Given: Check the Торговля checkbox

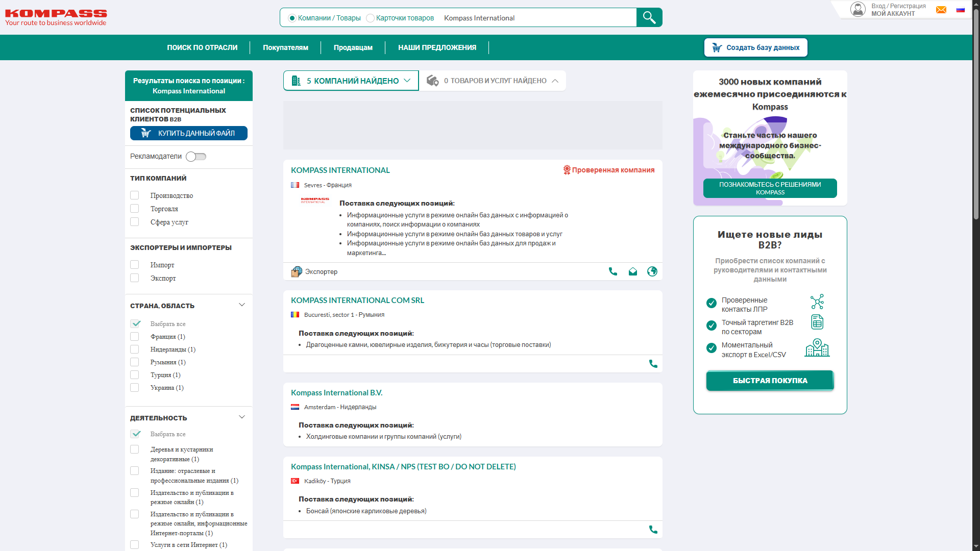Looking at the screenshot, I should point(135,209).
